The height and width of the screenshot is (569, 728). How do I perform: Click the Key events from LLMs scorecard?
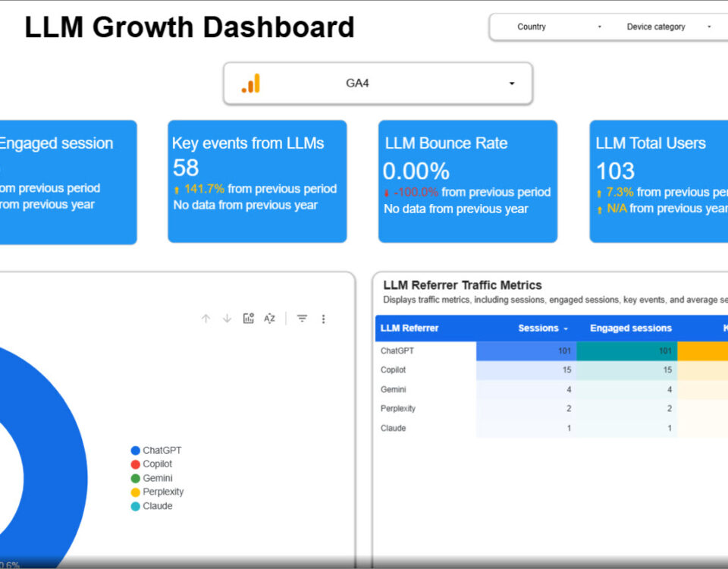(x=257, y=181)
